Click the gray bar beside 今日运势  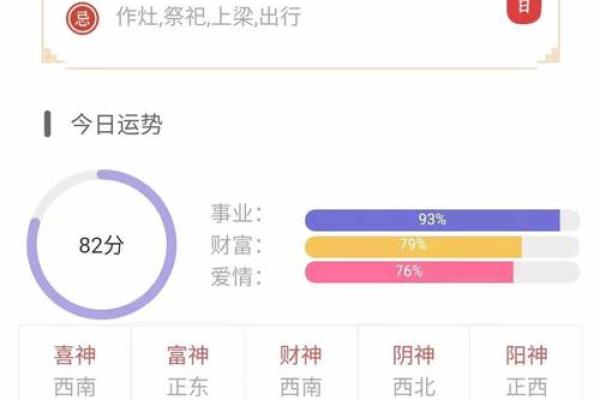pos(47,125)
